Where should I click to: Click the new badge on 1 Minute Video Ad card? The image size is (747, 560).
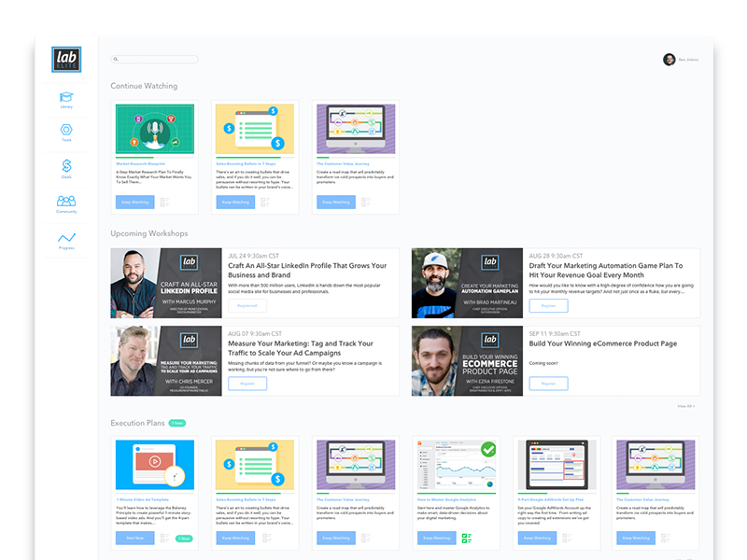[x=184, y=539]
